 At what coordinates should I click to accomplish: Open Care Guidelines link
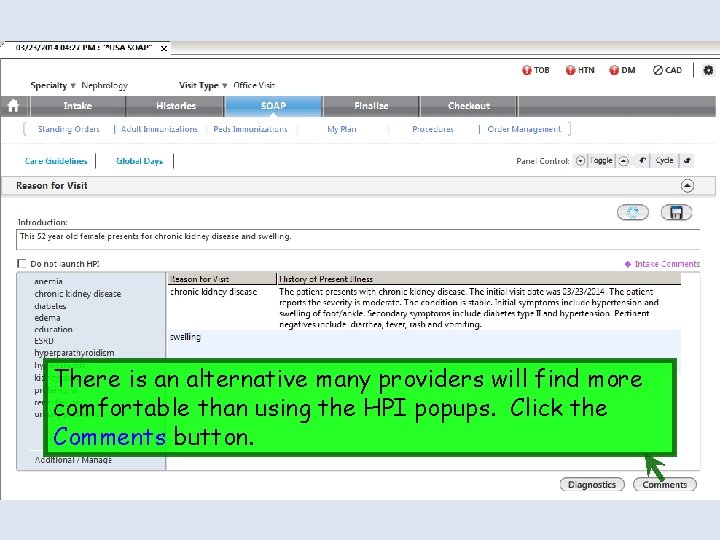[56, 161]
